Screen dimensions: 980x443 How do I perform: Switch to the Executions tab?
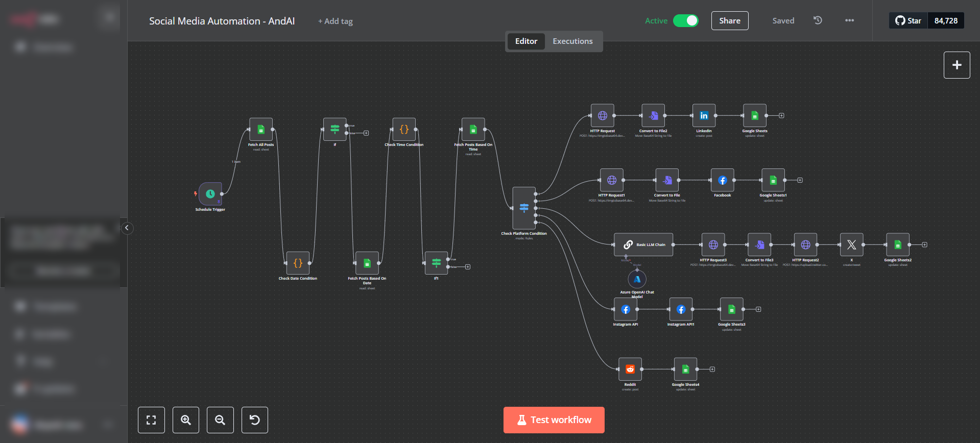point(572,41)
